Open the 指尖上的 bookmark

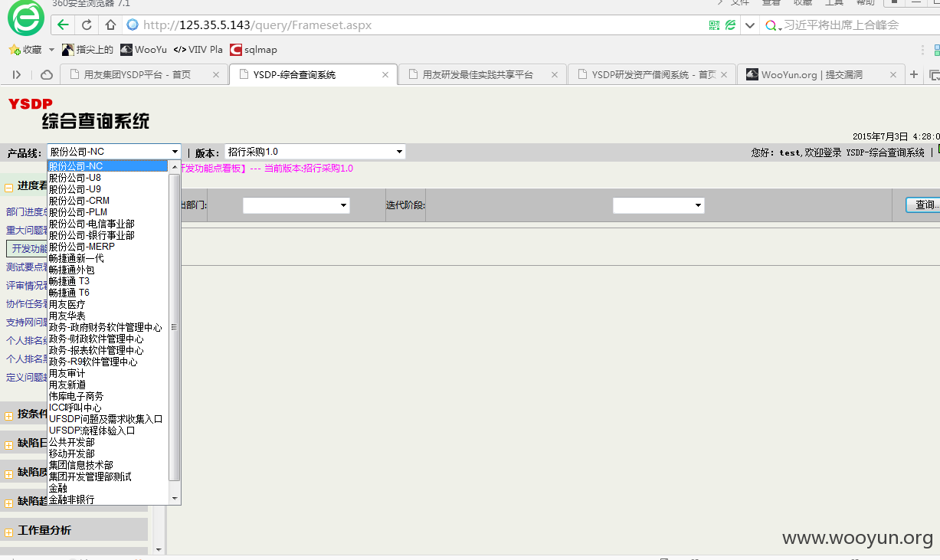(88, 50)
